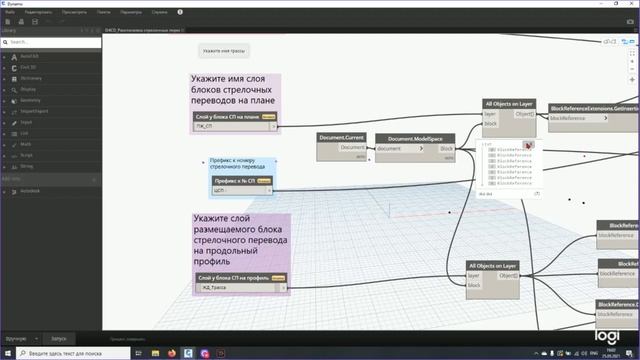The height and width of the screenshot is (360, 640).
Task: Click the Script library category icon
Action: tap(14, 156)
